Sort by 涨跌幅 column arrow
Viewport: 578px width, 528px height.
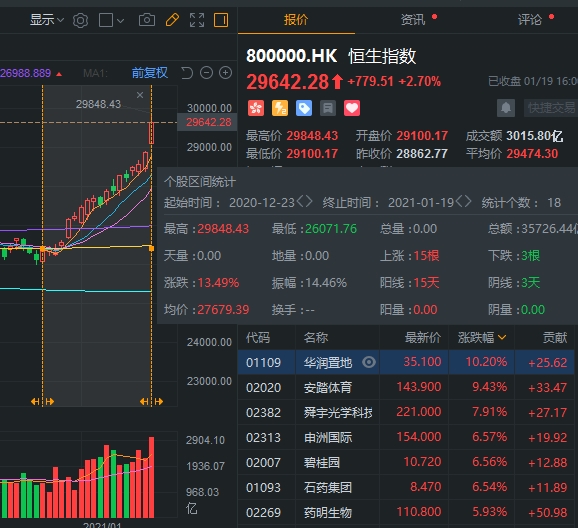coord(502,337)
